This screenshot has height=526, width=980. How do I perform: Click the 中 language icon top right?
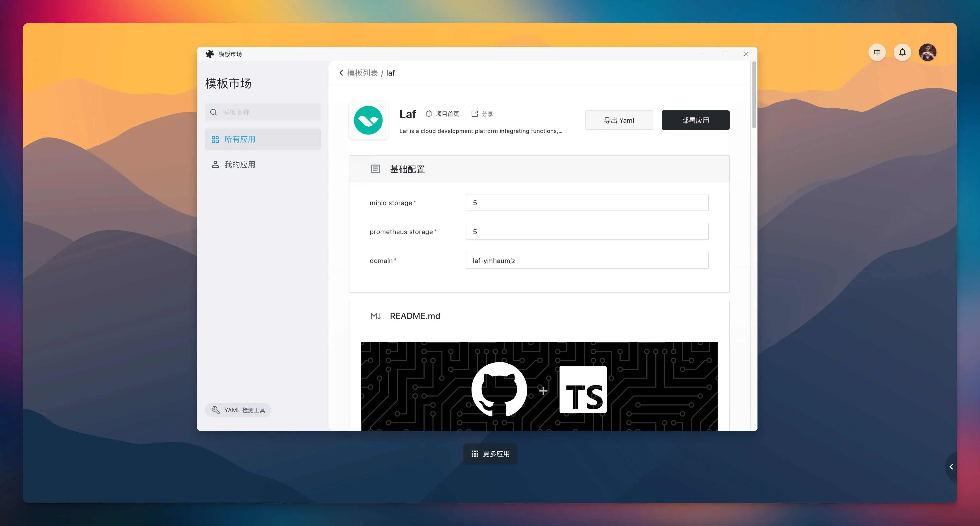coord(877,52)
